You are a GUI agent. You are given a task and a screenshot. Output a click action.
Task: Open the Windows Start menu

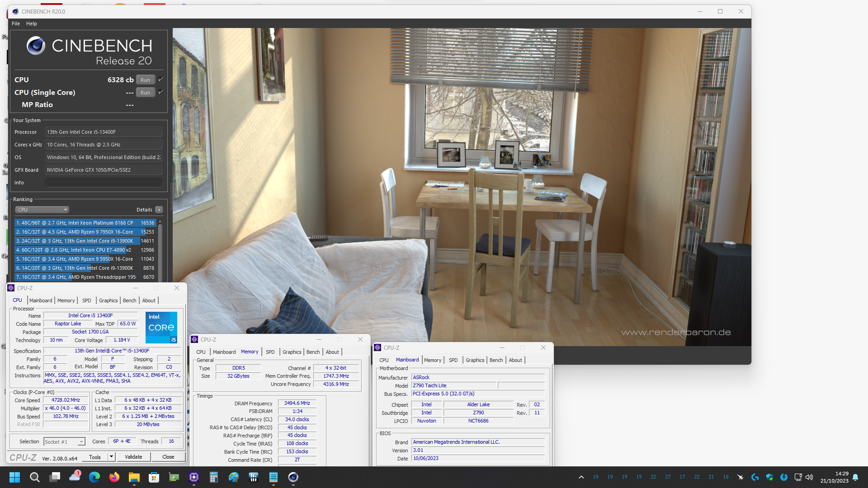[14, 477]
